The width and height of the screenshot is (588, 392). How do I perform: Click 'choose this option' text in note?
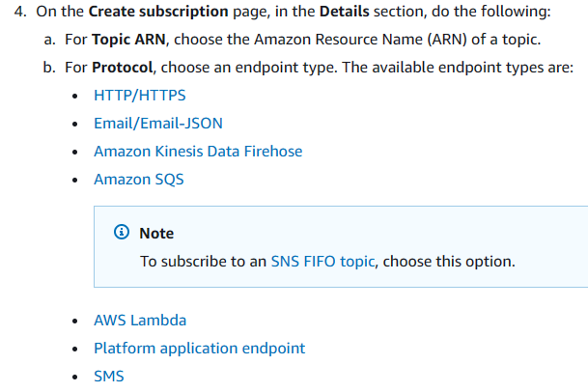tap(449, 262)
